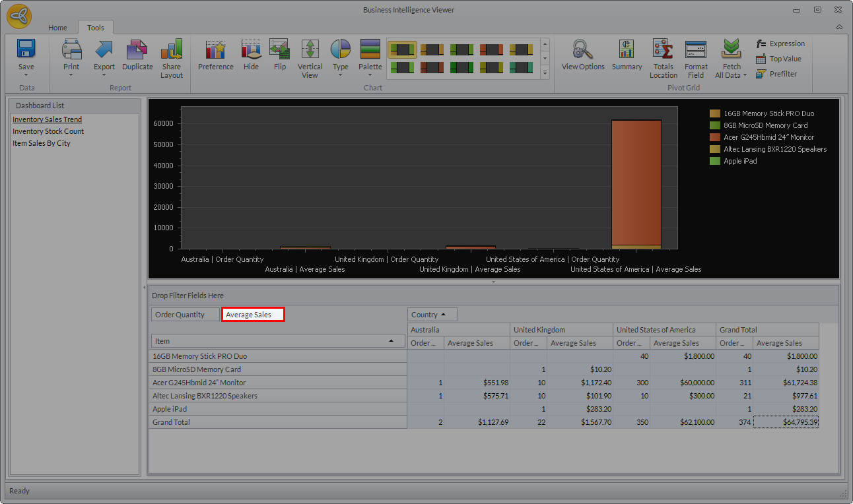Select the first chart color style swatch
This screenshot has height=504, width=853.
pyautogui.click(x=402, y=49)
